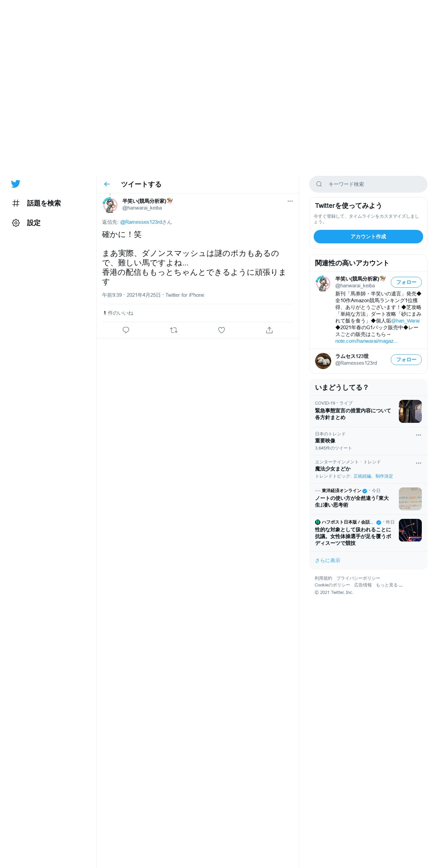Click the Twitter bird logo

pyautogui.click(x=16, y=184)
